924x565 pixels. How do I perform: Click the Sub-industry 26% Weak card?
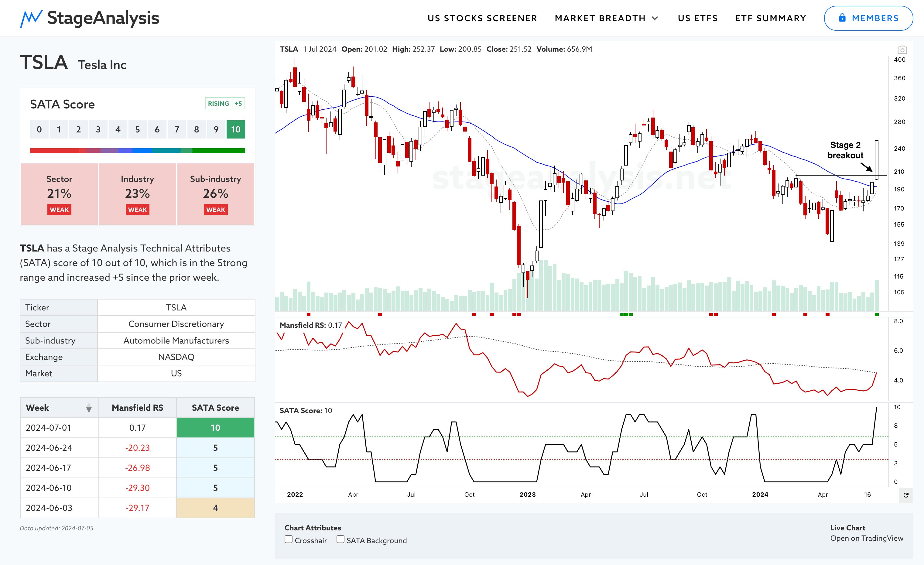(216, 194)
